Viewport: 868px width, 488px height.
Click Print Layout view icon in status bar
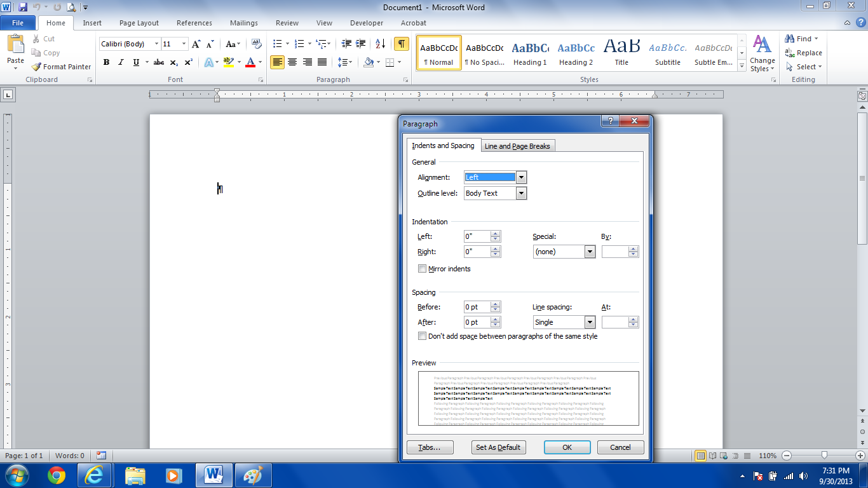pos(701,456)
